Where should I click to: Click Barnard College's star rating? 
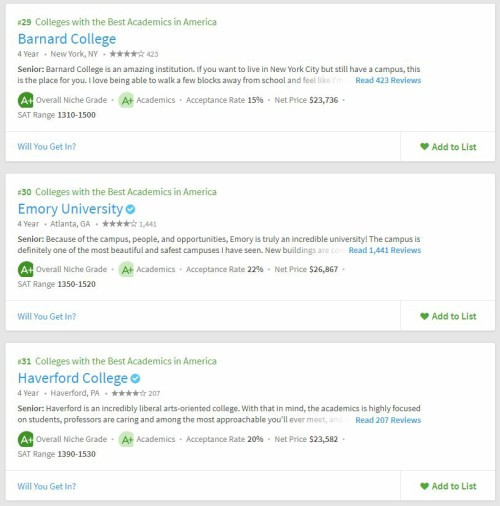pyautogui.click(x=127, y=54)
